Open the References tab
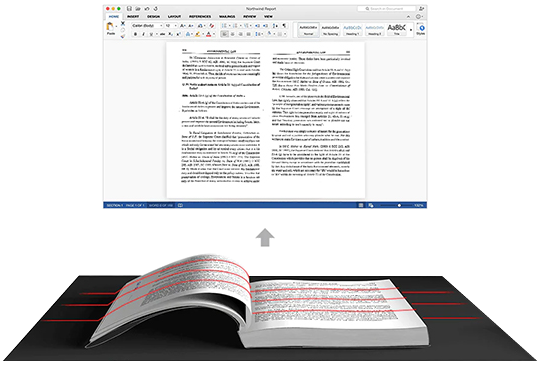Image resolution: width=540 pixels, height=392 pixels. (x=200, y=17)
